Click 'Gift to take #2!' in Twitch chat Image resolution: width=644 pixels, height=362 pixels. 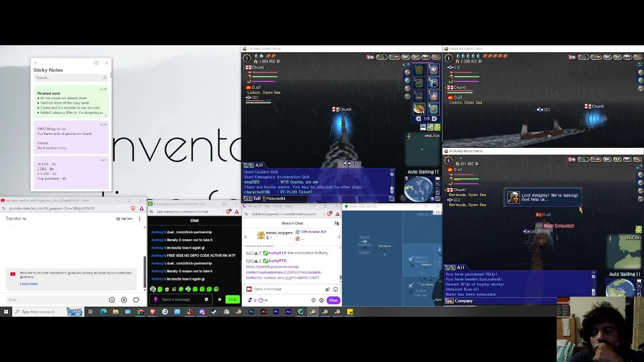click(x=313, y=232)
